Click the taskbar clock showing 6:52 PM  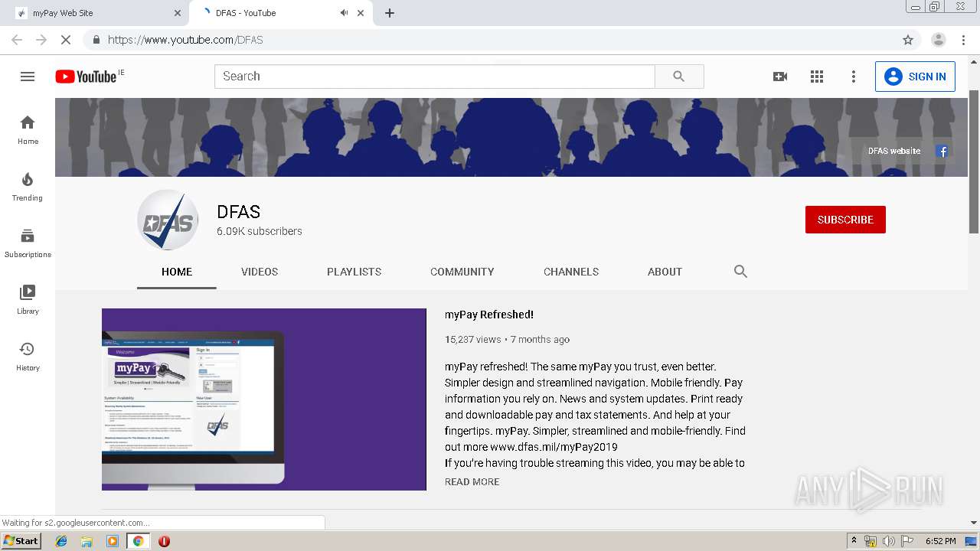coord(940,541)
